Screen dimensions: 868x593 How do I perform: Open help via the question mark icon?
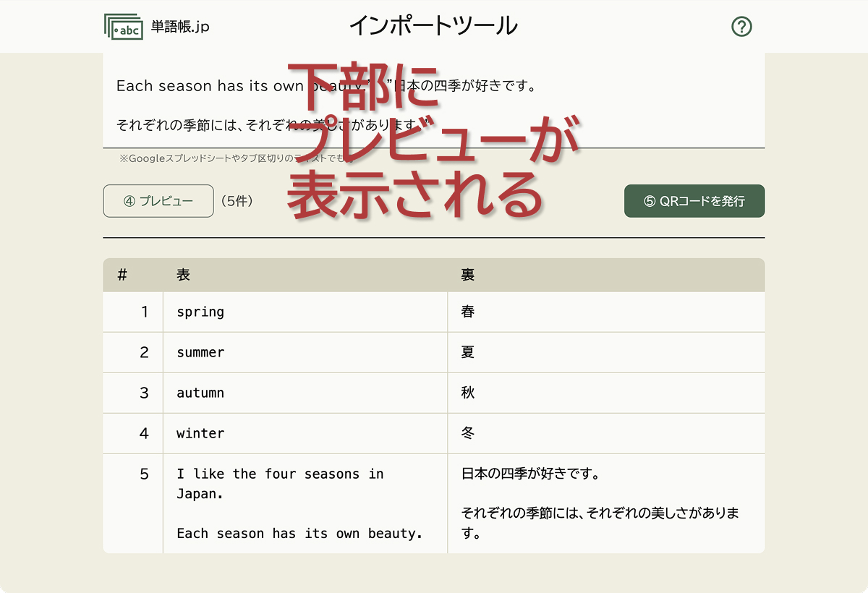click(741, 27)
